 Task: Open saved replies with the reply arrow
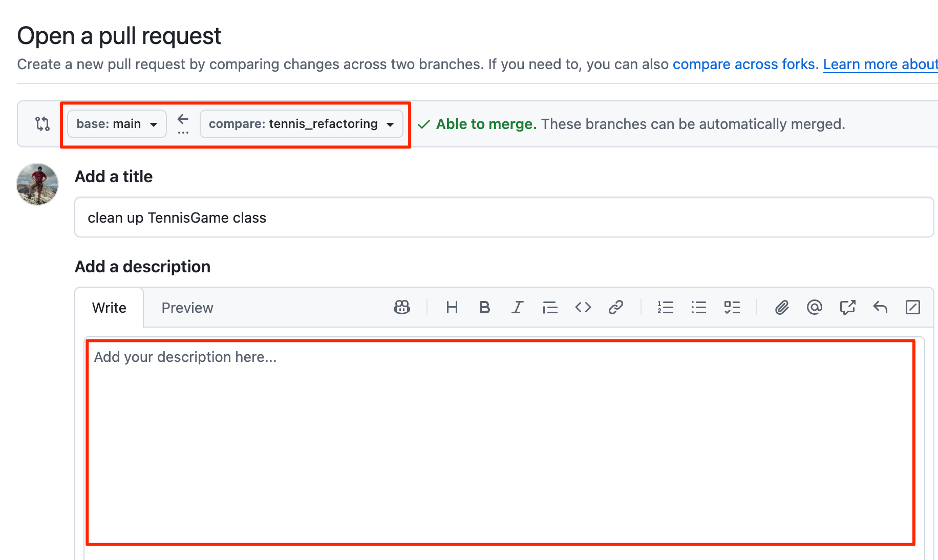[x=880, y=307]
